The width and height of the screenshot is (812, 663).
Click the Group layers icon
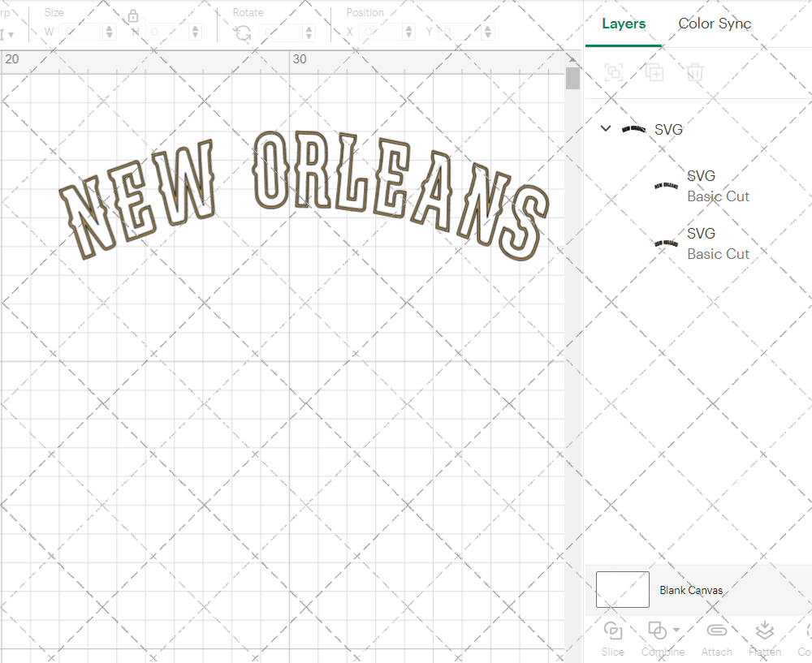[614, 72]
